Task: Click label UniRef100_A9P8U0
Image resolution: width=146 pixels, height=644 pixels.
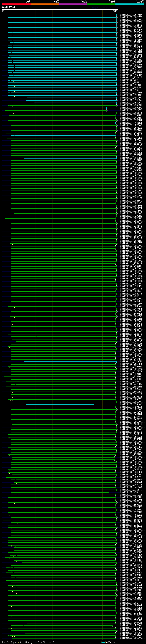Action: pos(131,60)
